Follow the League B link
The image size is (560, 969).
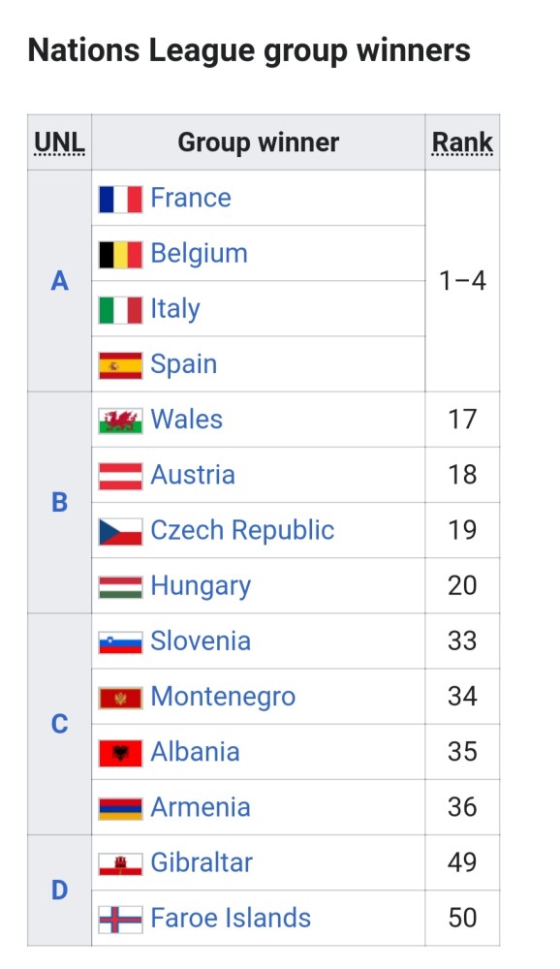coord(59,502)
